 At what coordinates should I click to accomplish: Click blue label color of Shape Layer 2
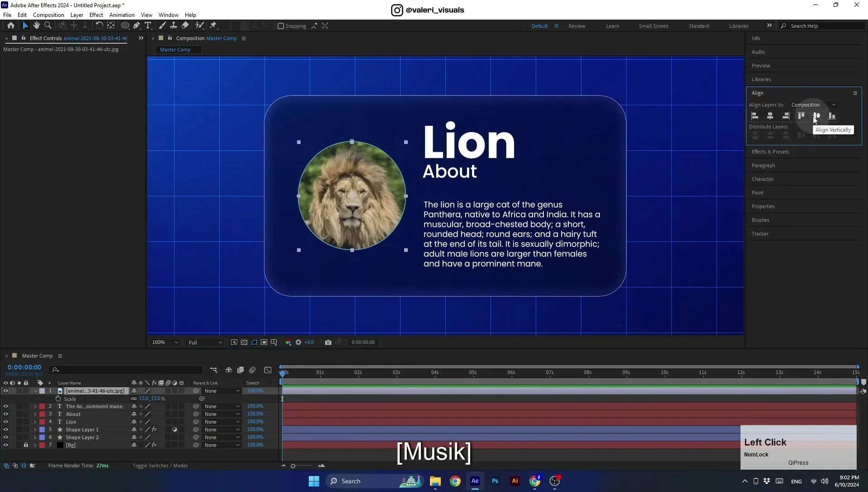coord(42,437)
